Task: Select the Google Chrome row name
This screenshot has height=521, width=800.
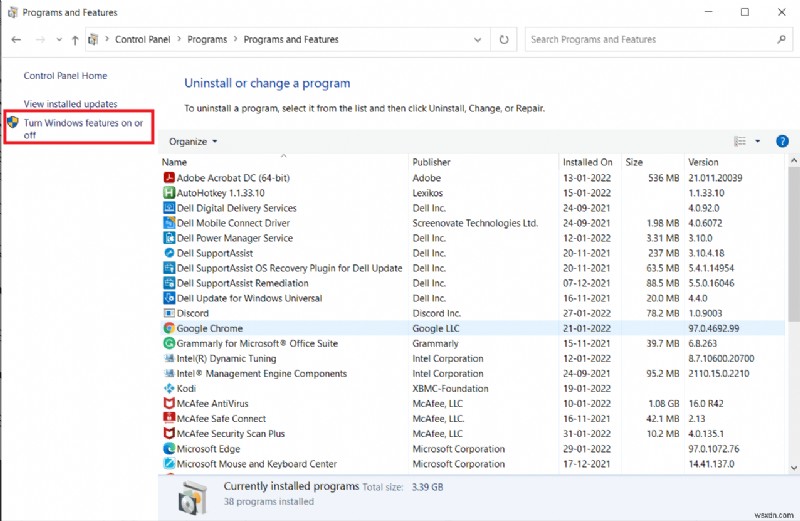Action: coord(210,328)
